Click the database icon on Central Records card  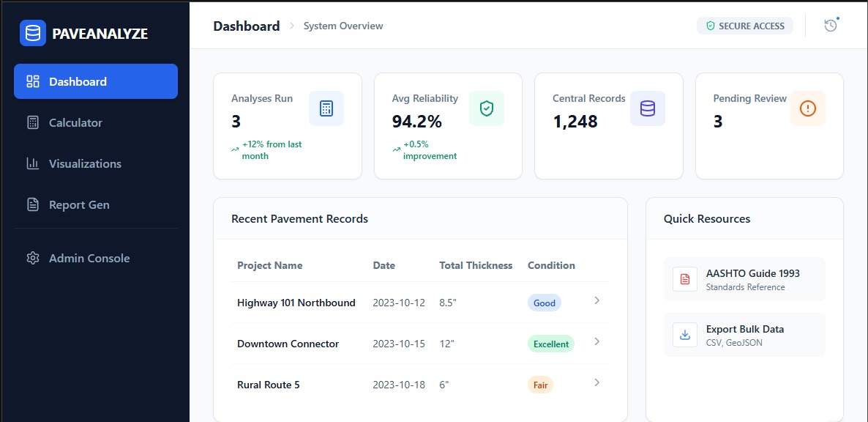pyautogui.click(x=648, y=108)
